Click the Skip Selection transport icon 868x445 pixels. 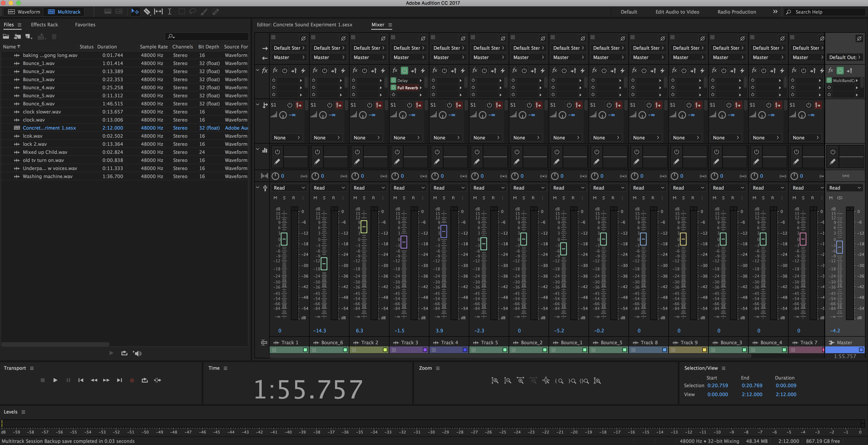click(157, 380)
